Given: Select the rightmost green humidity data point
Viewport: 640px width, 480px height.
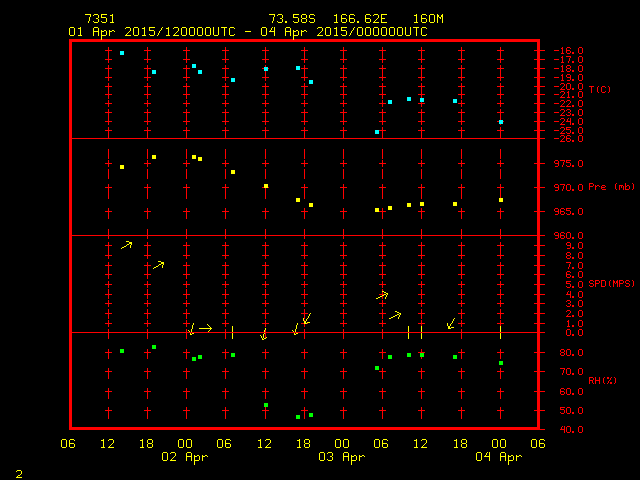Looking at the screenshot, I should click(x=501, y=363).
